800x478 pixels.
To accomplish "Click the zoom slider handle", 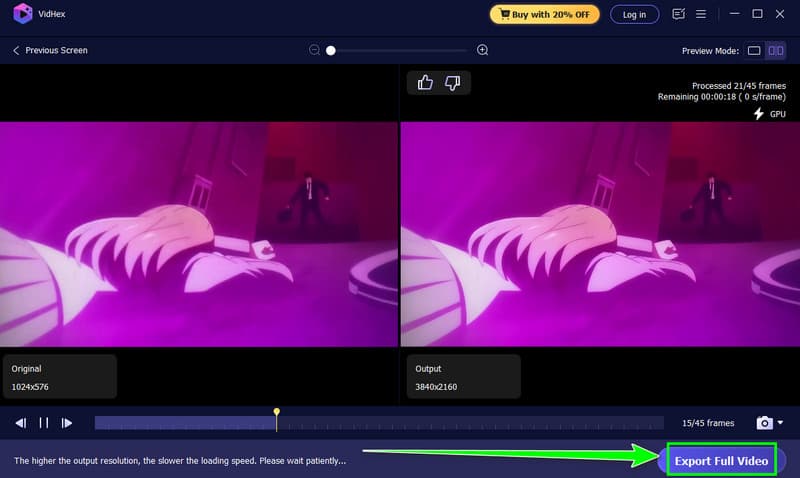I will point(331,51).
